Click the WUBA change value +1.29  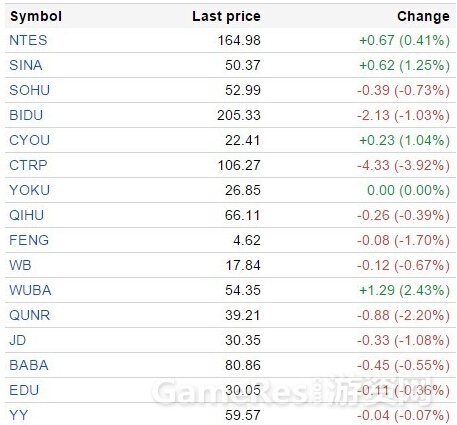[377, 290]
